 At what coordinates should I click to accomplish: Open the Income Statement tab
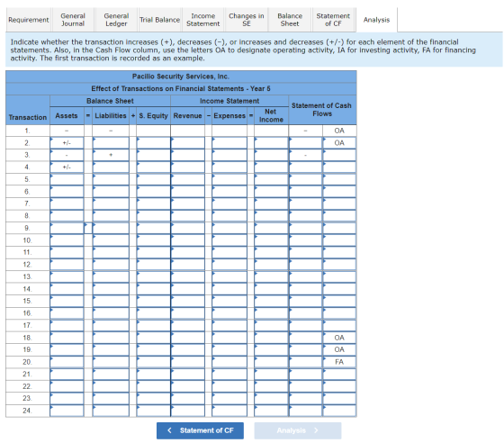tap(202, 20)
